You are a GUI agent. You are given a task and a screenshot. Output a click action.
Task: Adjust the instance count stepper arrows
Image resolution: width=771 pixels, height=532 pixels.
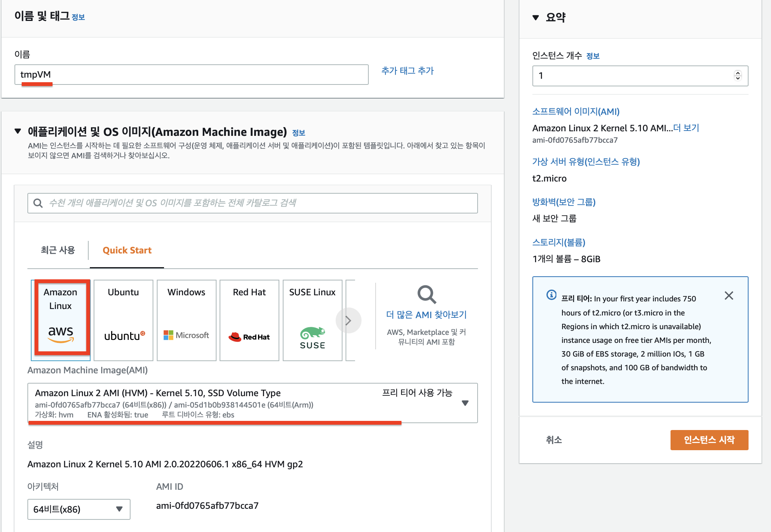738,75
